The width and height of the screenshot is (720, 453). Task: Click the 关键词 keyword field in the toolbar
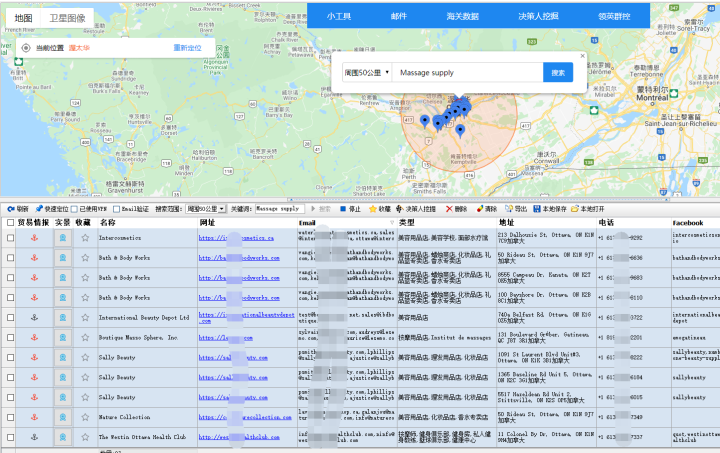pos(280,209)
